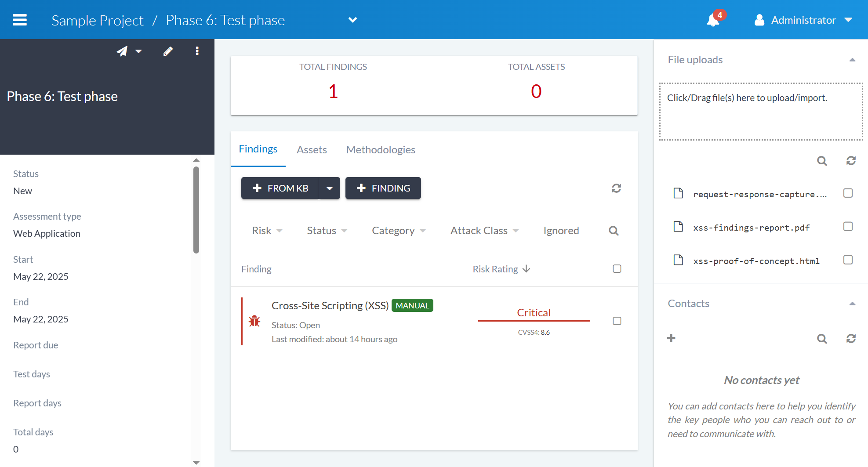Open the hamburger navigation menu
868x467 pixels.
point(20,20)
